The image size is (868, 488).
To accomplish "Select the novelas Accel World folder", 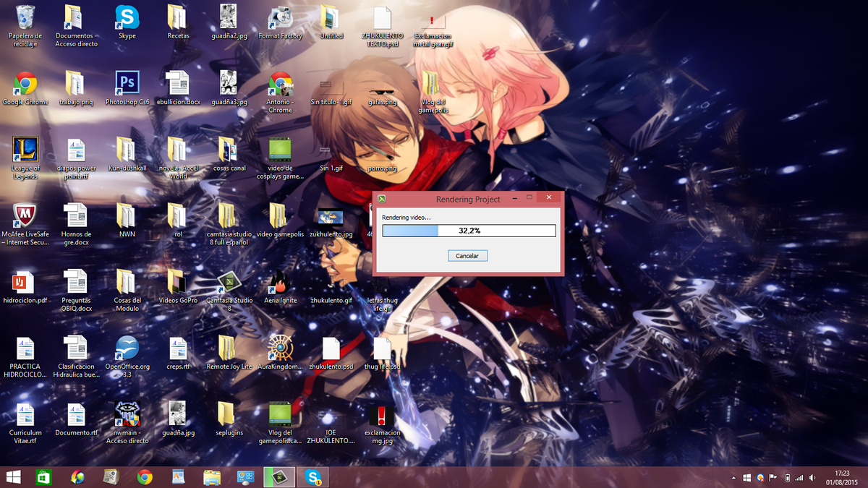I will point(178,158).
